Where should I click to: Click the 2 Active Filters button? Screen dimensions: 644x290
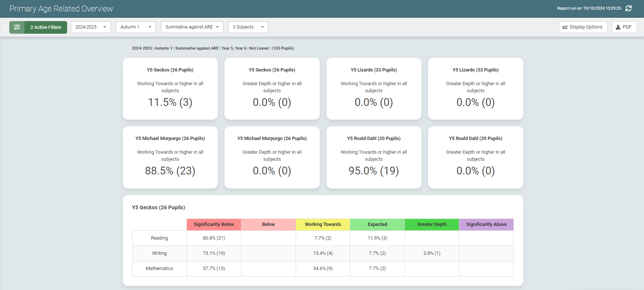[46, 27]
